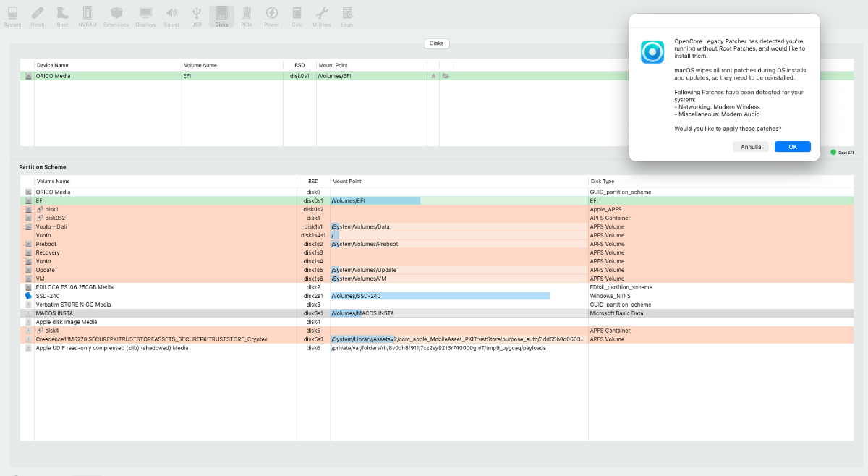Select the ORICO Media row with /Volumes/EFI

coord(437,75)
